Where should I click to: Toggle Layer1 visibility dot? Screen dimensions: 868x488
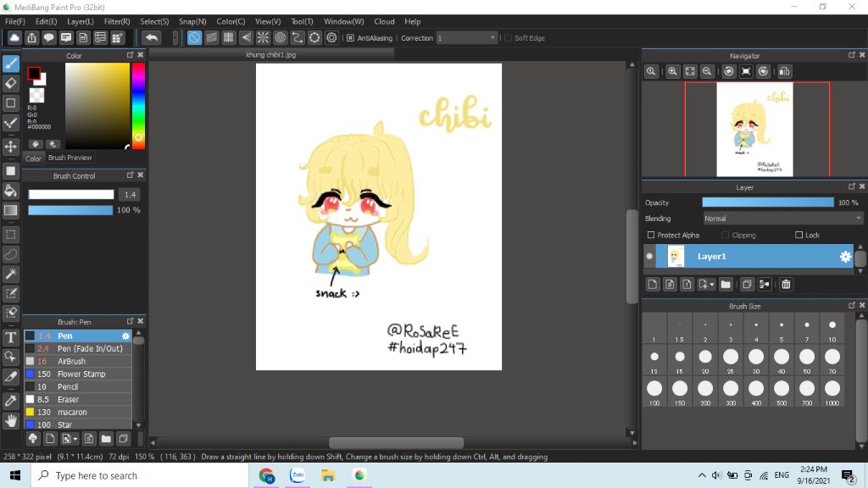[649, 256]
